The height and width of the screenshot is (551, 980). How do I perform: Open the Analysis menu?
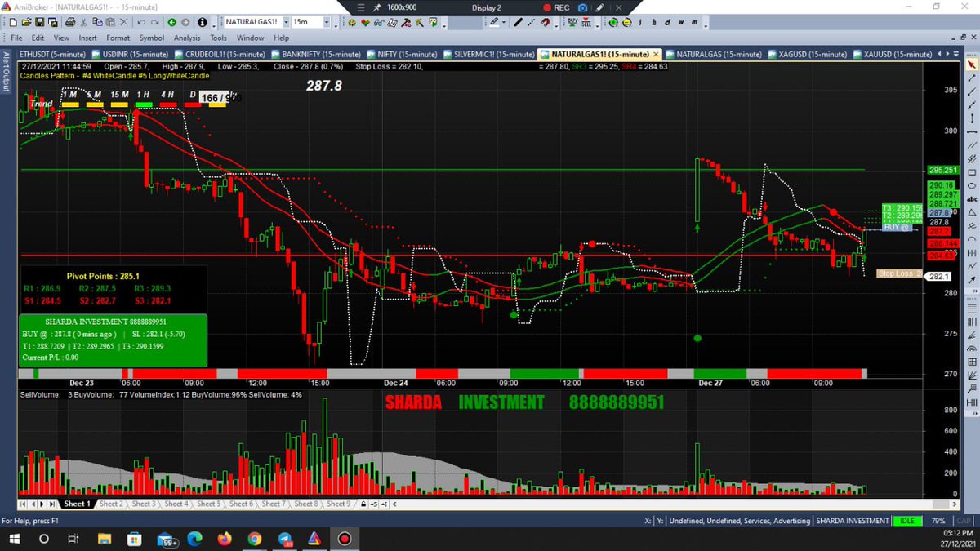[x=187, y=38]
